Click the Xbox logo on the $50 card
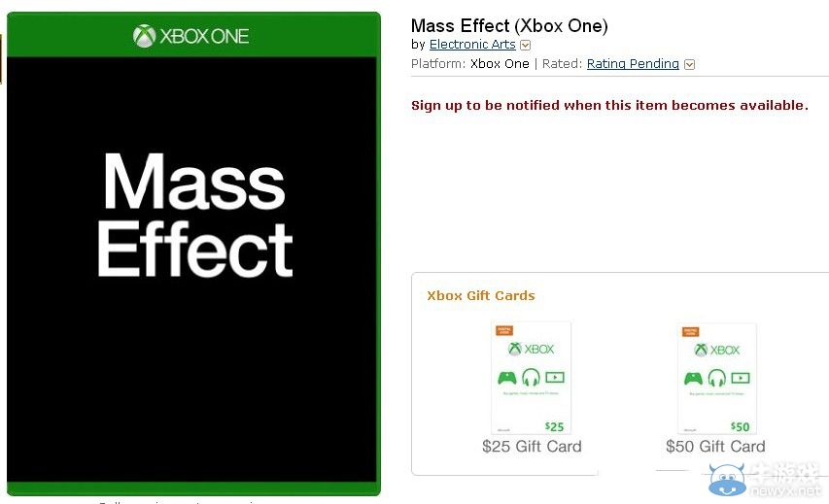This screenshot has height=504, width=829. (717, 350)
